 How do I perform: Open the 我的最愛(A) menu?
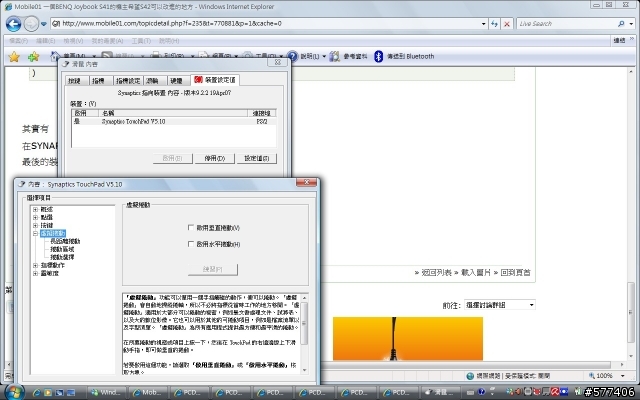[107, 41]
